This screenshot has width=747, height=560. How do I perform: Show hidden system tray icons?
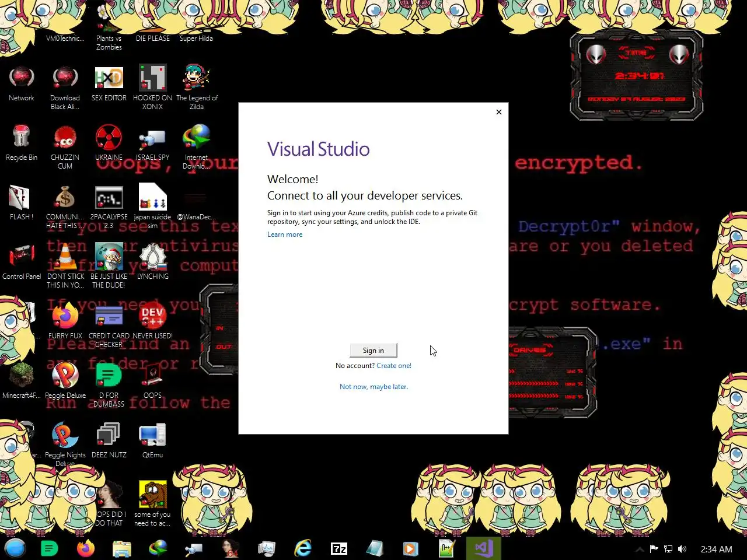(640, 549)
